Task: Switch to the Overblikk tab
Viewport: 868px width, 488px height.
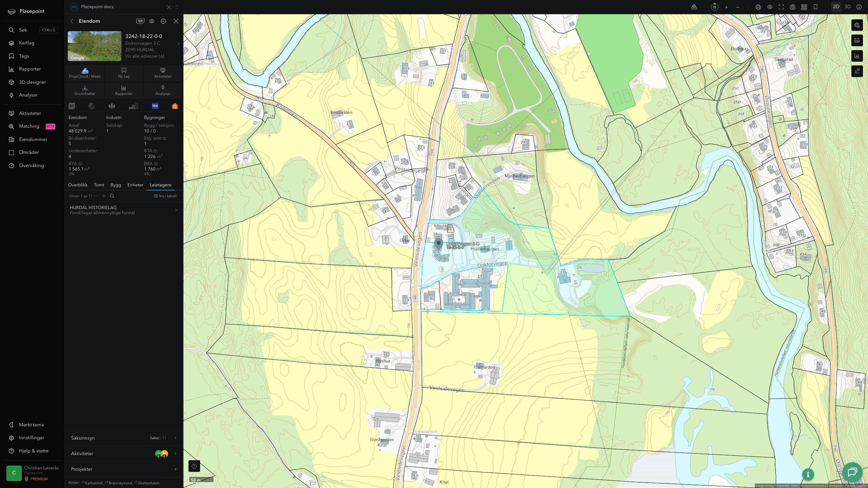Action: click(78, 185)
